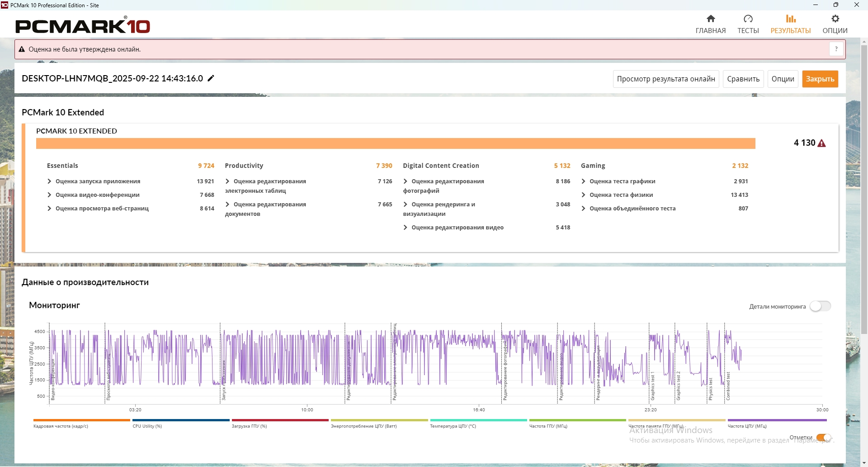Disable the Отметки markers toggle
The height and width of the screenshot is (467, 868).
coord(823,437)
